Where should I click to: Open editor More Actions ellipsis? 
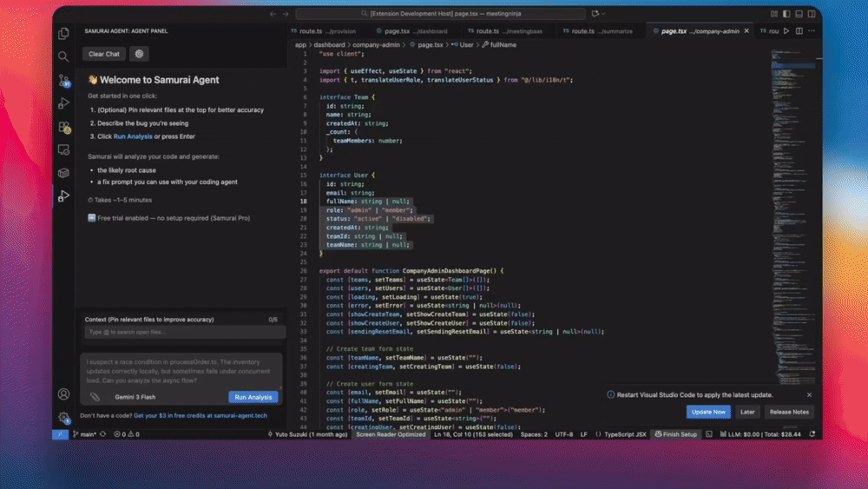[812, 31]
